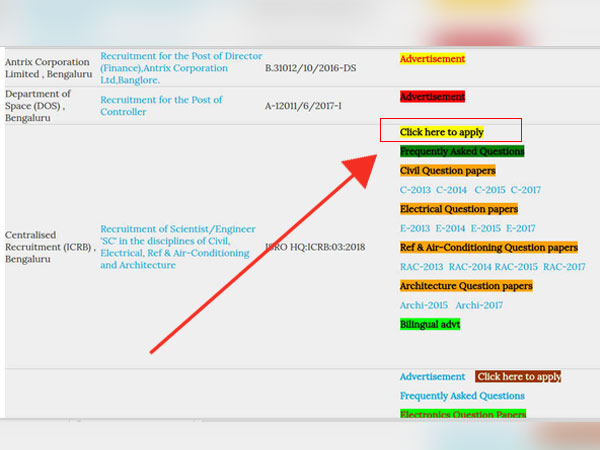Open E-2015 electrical question paper
The image size is (600, 450).
[486, 228]
